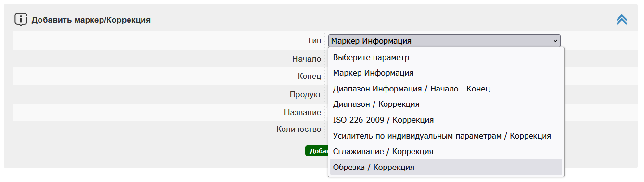Click the "Продукт" field label
The height and width of the screenshot is (182, 644).
pos(305,94)
